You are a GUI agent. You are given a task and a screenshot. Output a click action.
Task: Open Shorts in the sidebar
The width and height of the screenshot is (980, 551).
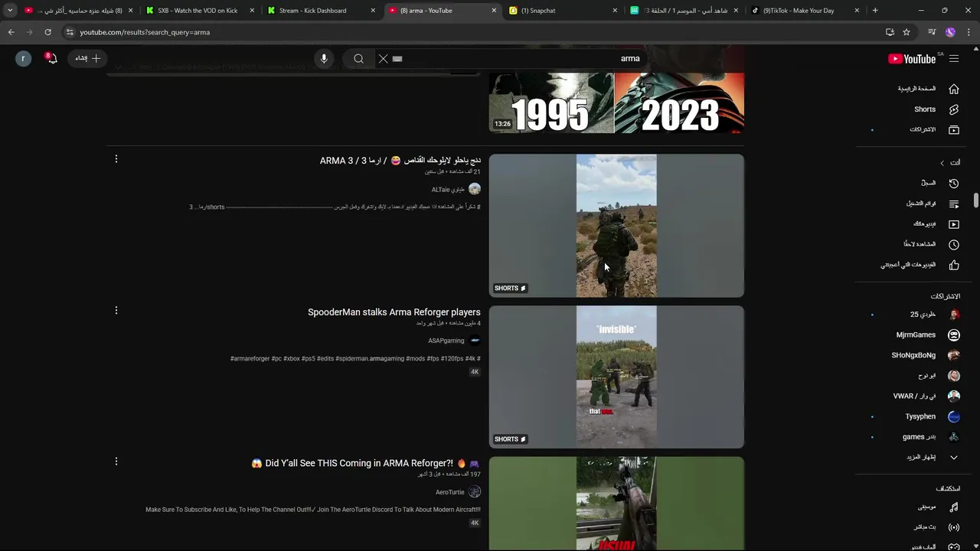click(x=925, y=109)
